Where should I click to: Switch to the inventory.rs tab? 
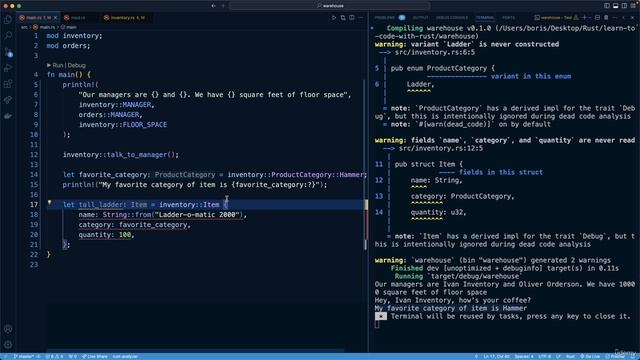coord(127,18)
